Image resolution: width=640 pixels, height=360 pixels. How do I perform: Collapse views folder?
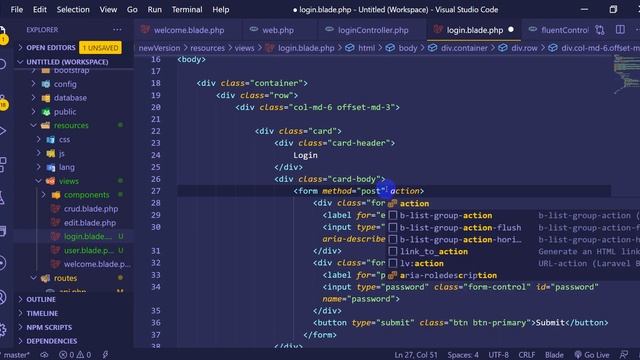[38, 181]
